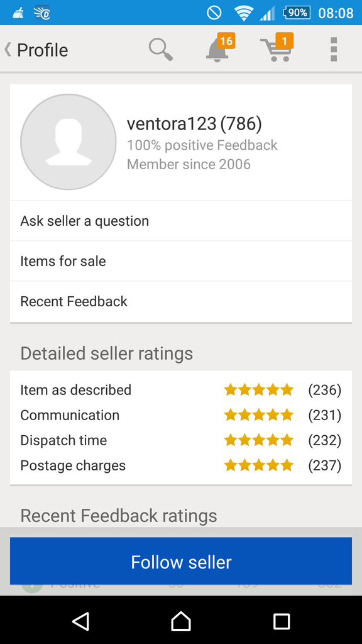Open Recent Feedback entry
Image resolution: width=362 pixels, height=644 pixels.
pyautogui.click(x=181, y=301)
